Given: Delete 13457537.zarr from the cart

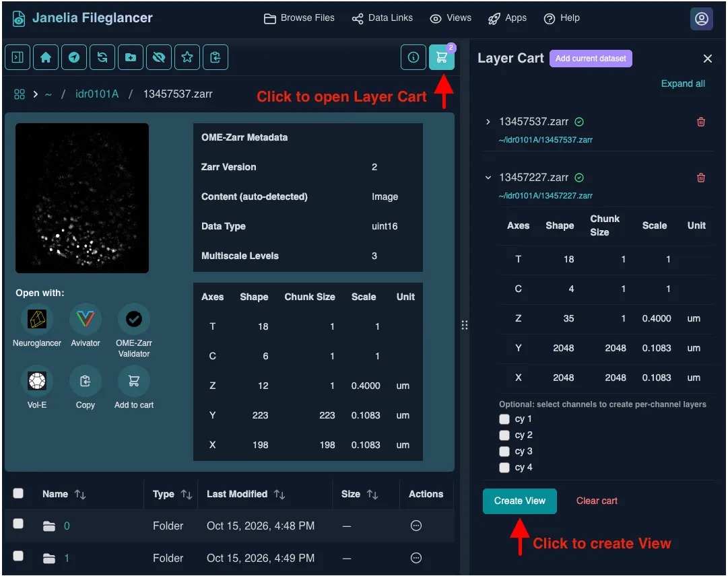Looking at the screenshot, I should pos(701,122).
